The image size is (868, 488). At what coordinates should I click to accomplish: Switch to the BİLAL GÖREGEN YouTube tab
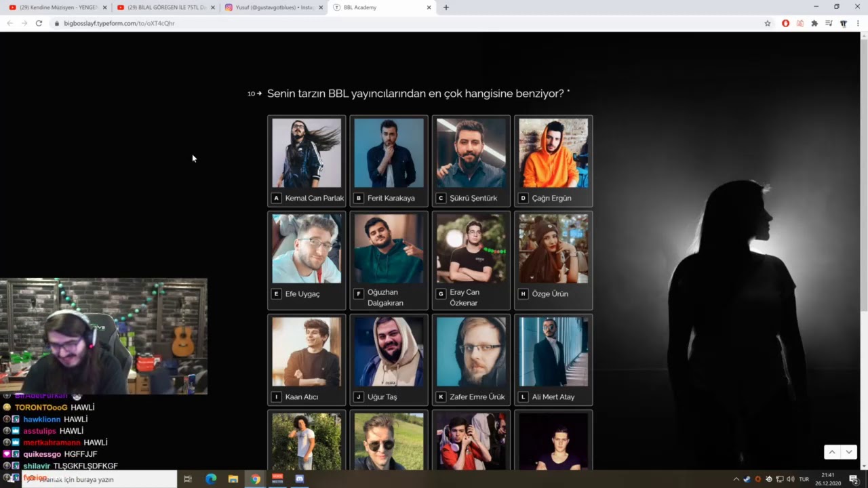(x=166, y=7)
